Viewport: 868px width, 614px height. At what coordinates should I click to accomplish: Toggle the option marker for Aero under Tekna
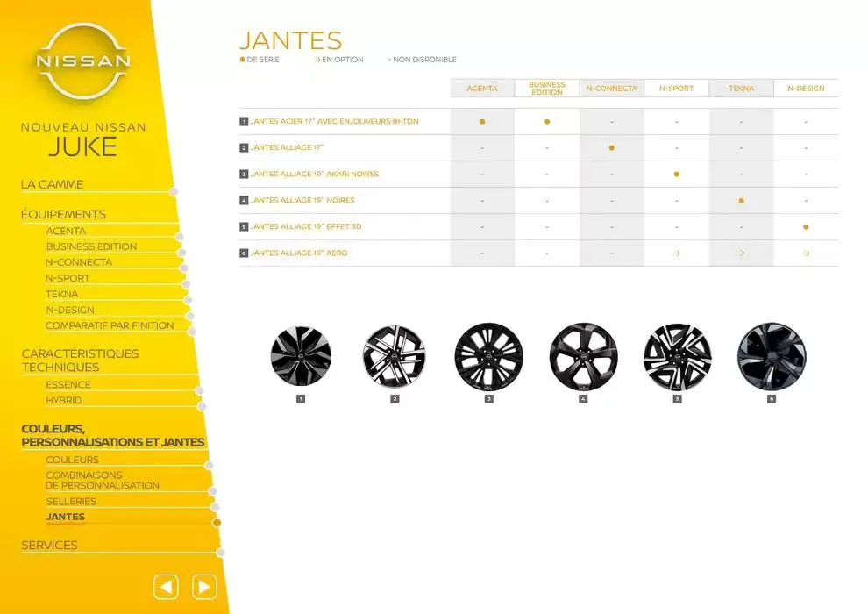coord(741,253)
